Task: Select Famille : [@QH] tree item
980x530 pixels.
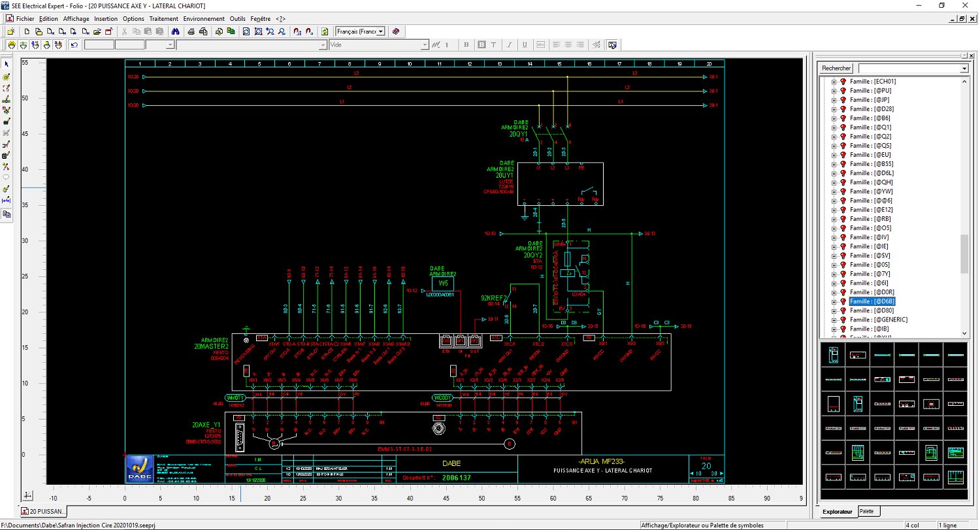Action: point(871,182)
